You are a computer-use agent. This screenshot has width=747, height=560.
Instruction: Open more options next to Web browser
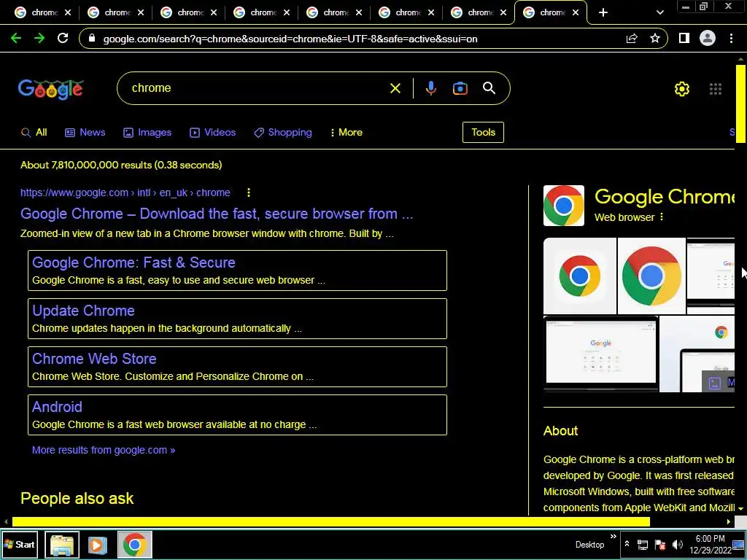pos(661,217)
